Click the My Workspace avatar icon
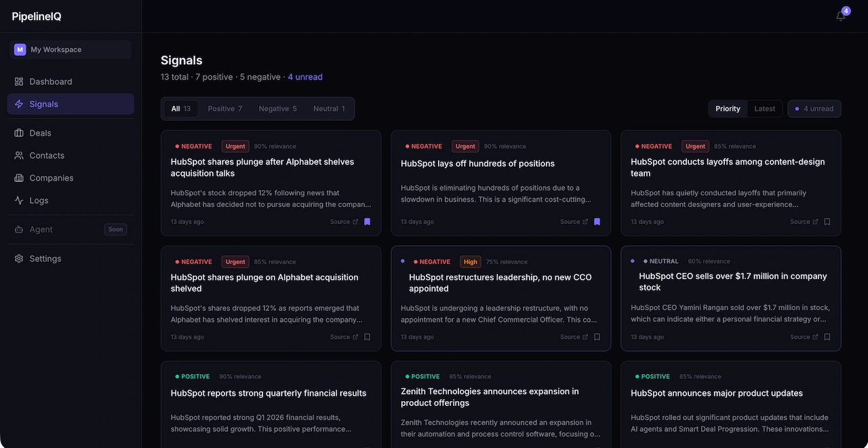Screen dimensions: 868x448 click(20, 50)
